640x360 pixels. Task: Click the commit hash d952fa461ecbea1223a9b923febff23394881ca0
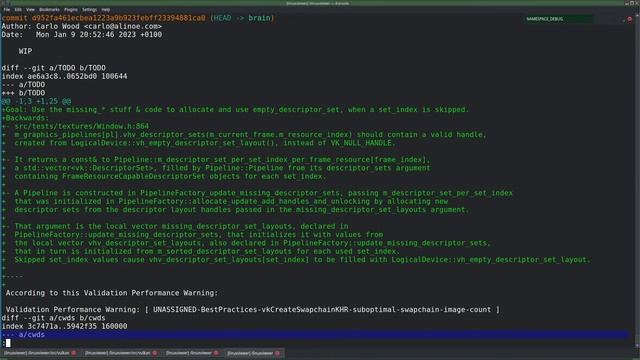[119, 18]
